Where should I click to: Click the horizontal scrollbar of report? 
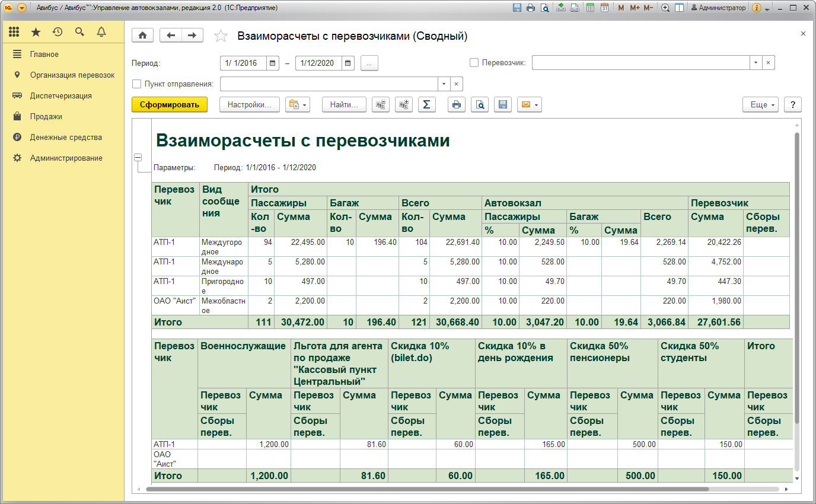427,490
